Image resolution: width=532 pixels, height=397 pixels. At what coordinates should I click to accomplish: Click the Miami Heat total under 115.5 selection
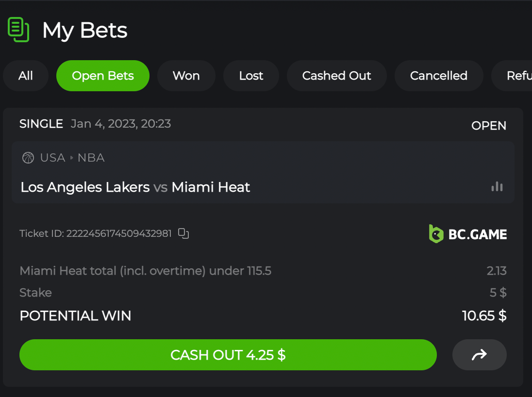click(145, 270)
